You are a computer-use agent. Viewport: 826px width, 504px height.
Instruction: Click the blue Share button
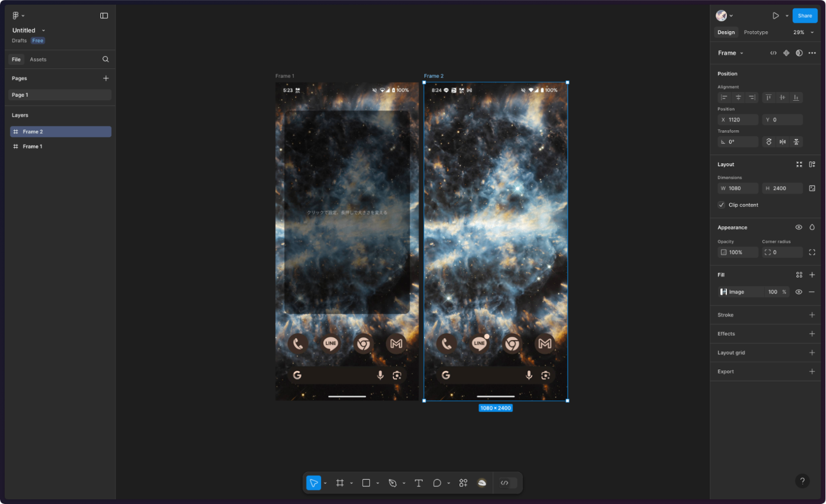[x=805, y=16]
